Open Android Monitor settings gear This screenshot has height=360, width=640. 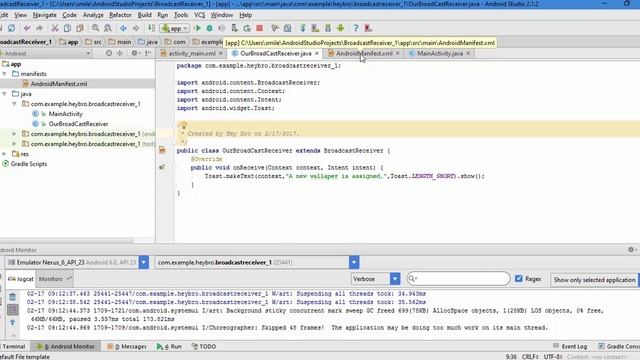631,249
